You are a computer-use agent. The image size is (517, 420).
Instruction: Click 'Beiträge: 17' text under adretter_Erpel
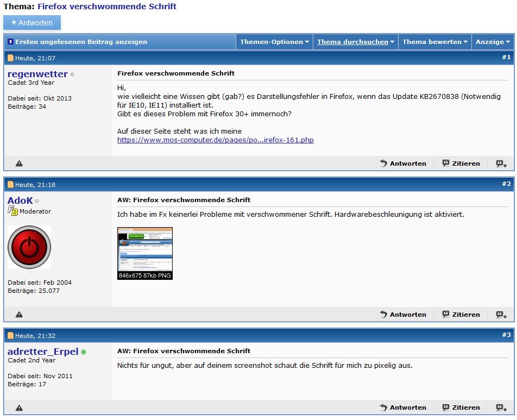coord(27,384)
